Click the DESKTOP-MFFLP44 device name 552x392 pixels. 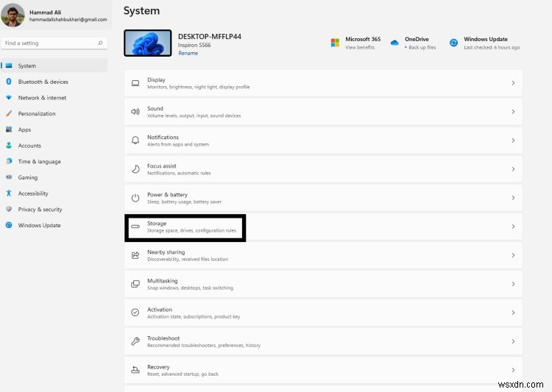[x=210, y=36]
